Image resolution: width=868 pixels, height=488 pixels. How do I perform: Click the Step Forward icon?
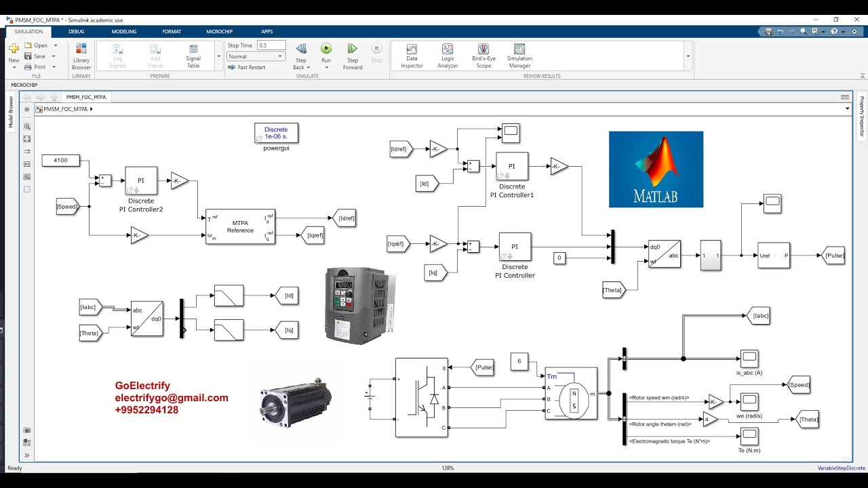(x=353, y=49)
